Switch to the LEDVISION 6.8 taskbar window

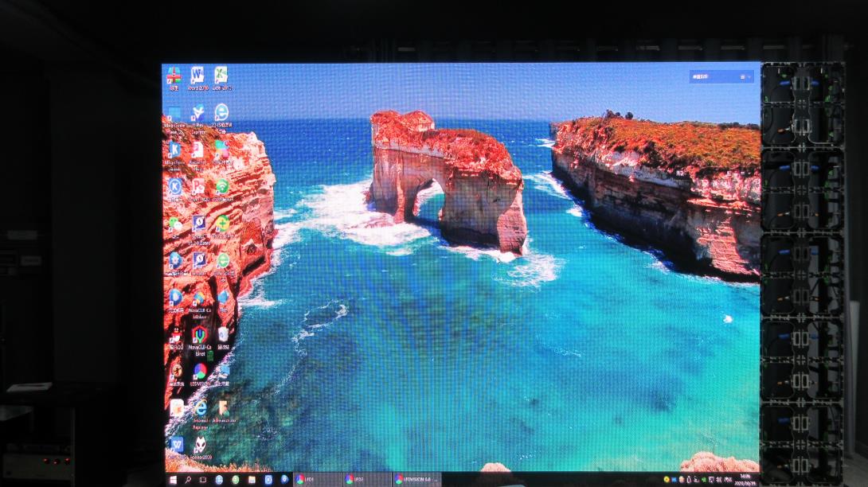416,480
